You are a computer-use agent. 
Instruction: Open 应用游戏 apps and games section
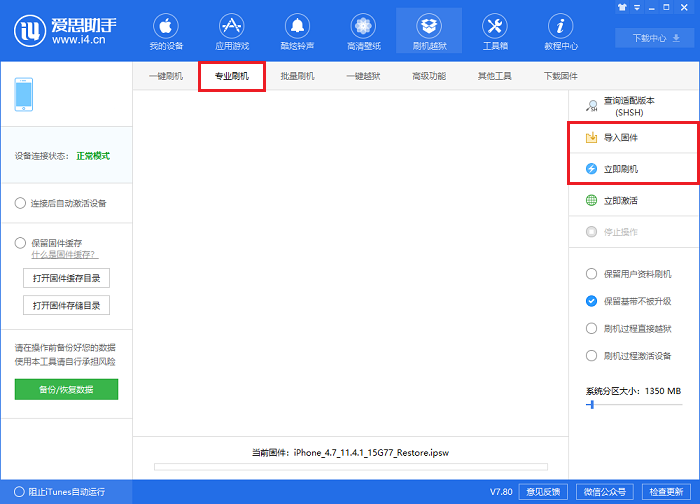coord(232,32)
